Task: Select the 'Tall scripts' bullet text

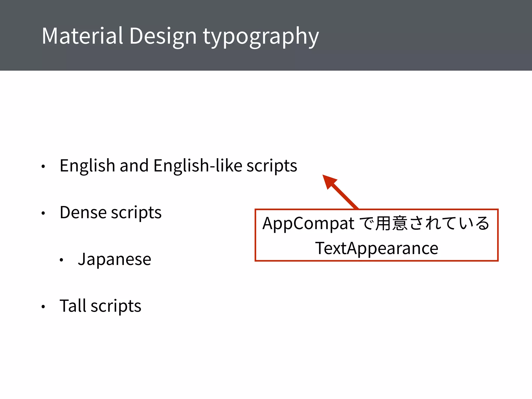Action: click(100, 306)
